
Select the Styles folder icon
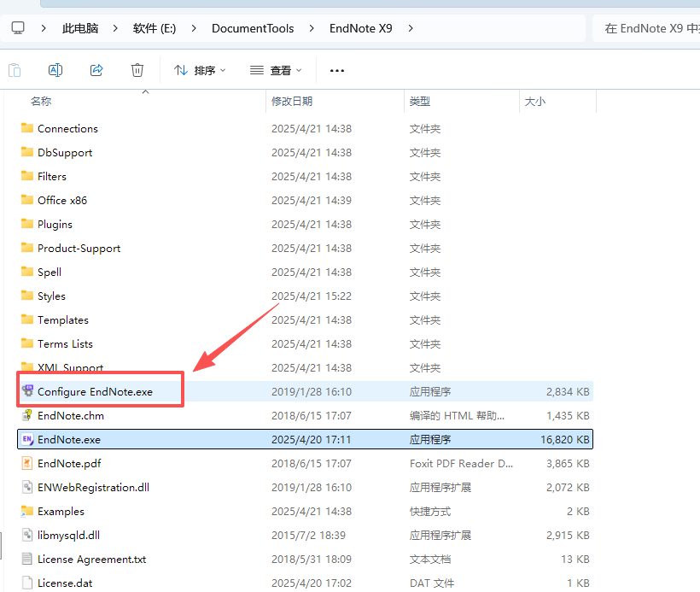27,296
